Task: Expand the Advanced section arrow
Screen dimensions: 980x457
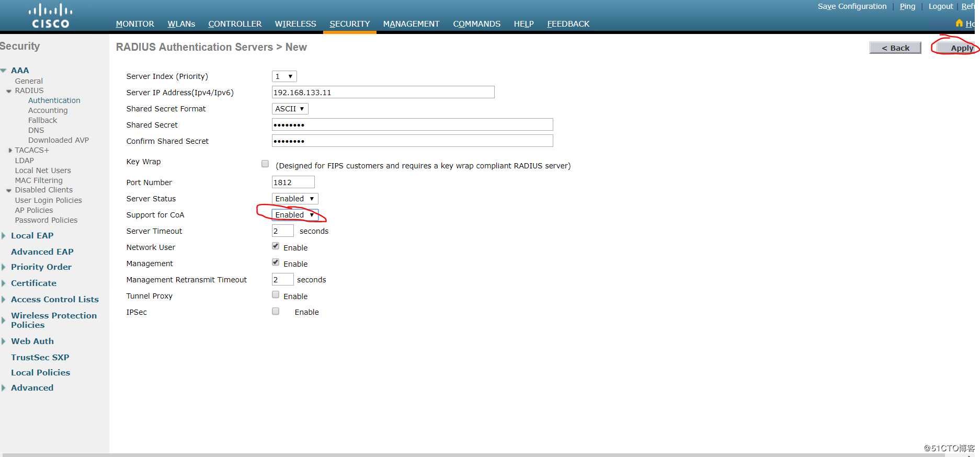Action: click(x=3, y=387)
